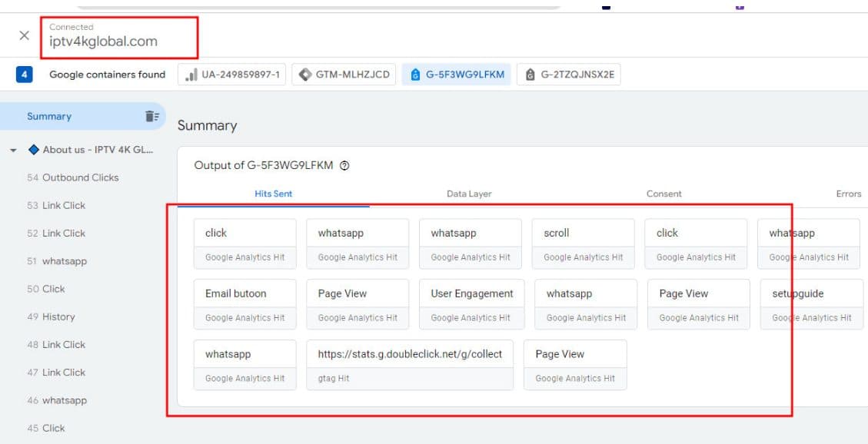
Task: Clear events with the Summary trash icon
Action: (x=151, y=116)
